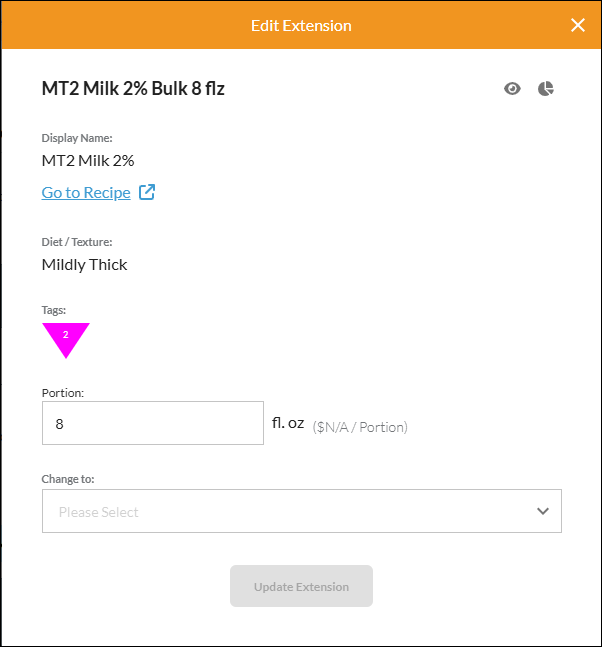Viewport: 602px width, 647px height.
Task: Expand the chevron arrow in Change to box
Action: [x=543, y=511]
